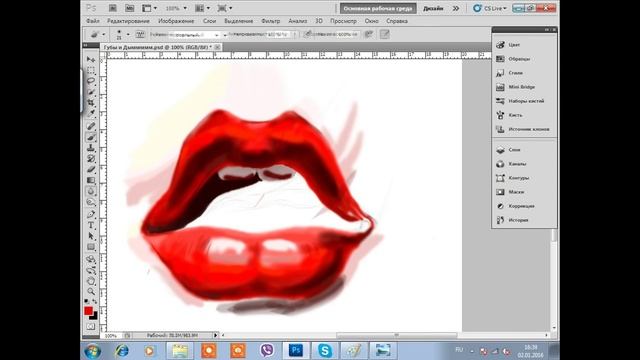Viewport: 640px width, 360px height.
Task: Click the RU language indicator in tray
Action: click(x=459, y=350)
